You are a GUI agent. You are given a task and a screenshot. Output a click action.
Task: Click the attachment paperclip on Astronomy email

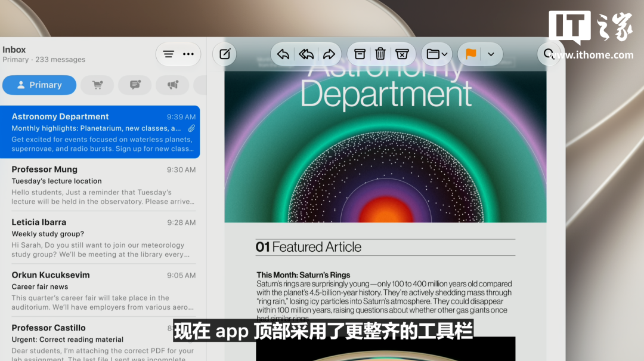[191, 128]
